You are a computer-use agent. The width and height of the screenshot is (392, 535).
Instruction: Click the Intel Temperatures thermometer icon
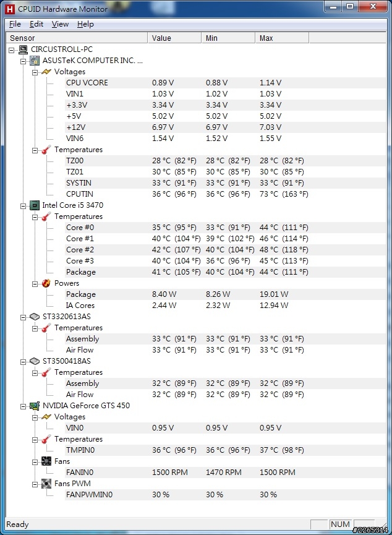point(46,216)
